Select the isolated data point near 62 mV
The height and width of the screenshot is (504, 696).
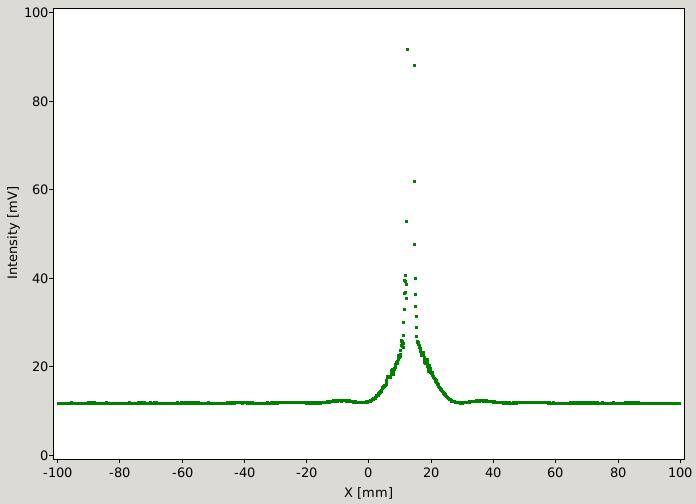(x=414, y=181)
